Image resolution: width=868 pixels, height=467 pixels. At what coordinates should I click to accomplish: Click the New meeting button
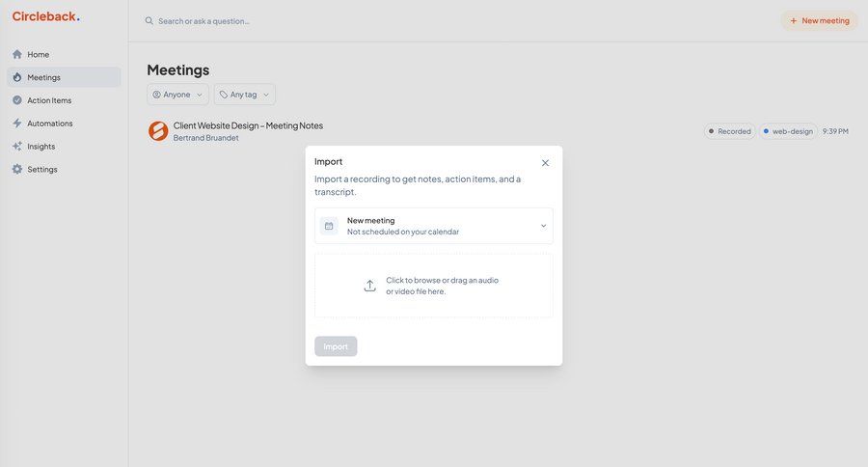[819, 20]
